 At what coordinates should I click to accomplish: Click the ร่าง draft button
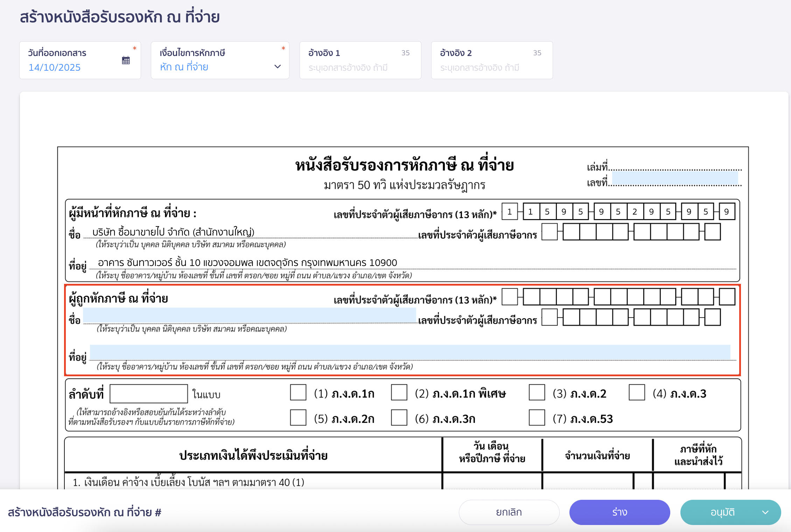pyautogui.click(x=619, y=512)
